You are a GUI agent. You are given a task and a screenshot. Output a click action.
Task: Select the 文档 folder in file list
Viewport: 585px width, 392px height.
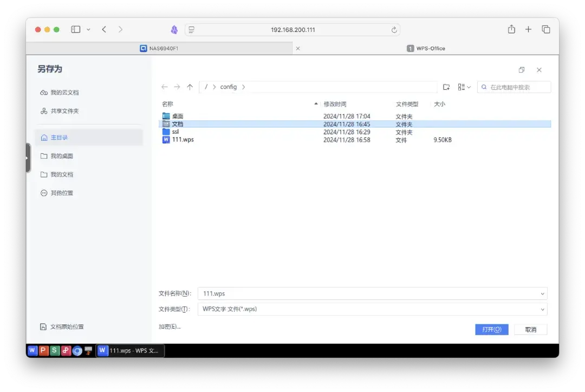point(178,123)
